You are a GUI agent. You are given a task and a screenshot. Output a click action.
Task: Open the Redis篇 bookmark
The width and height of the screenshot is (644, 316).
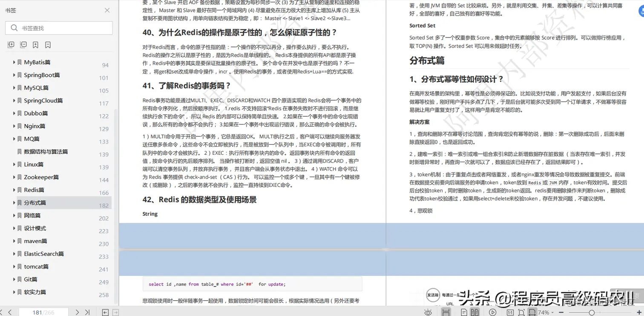pyautogui.click(x=34, y=190)
